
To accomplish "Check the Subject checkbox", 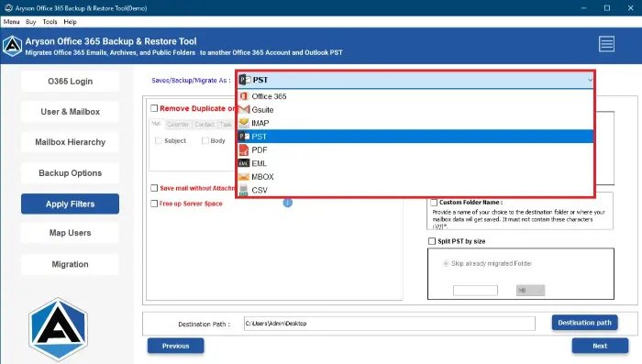I will pos(159,141).
